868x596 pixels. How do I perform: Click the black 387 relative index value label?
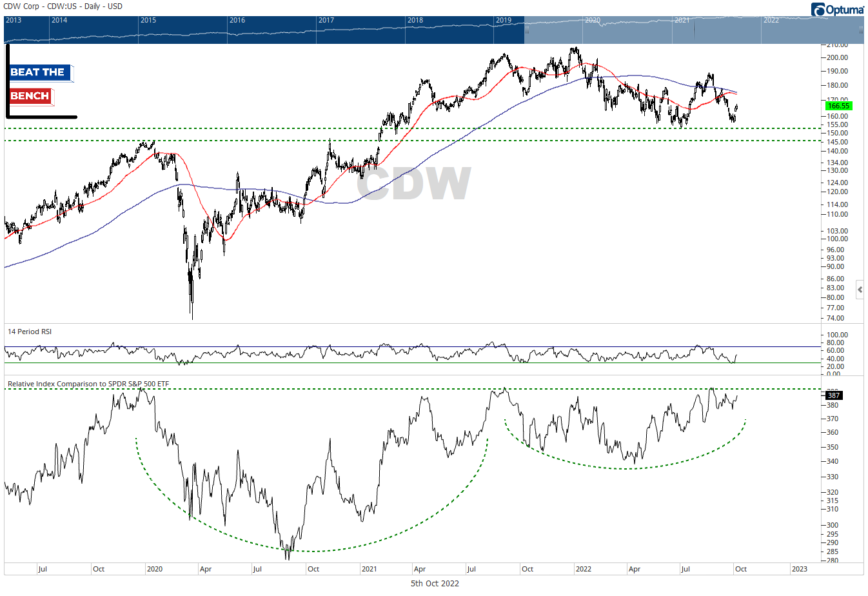point(834,395)
